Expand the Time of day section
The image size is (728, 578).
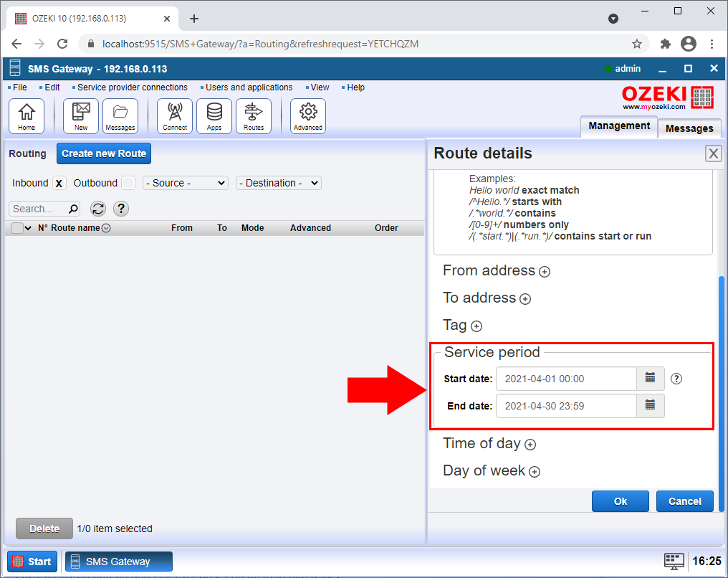530,445
